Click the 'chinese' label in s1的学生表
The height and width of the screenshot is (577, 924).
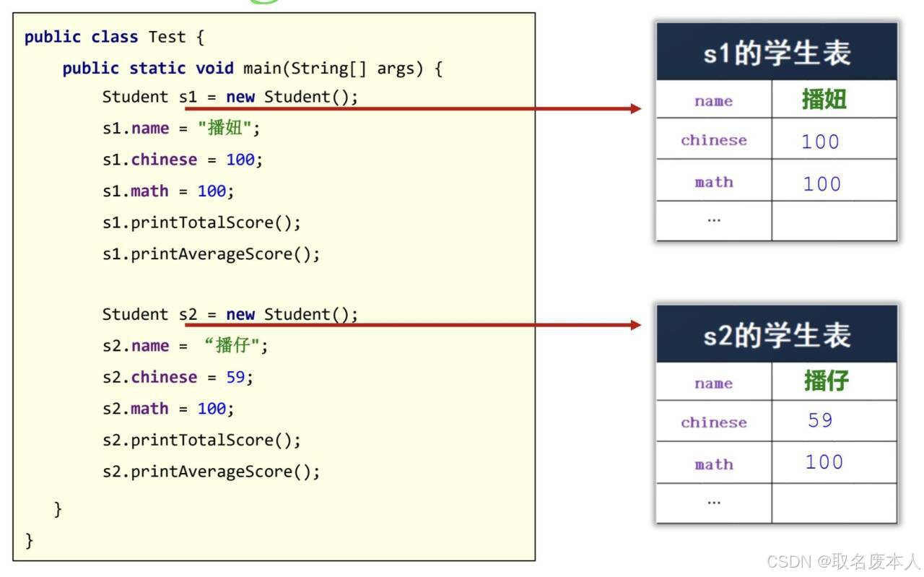click(714, 139)
